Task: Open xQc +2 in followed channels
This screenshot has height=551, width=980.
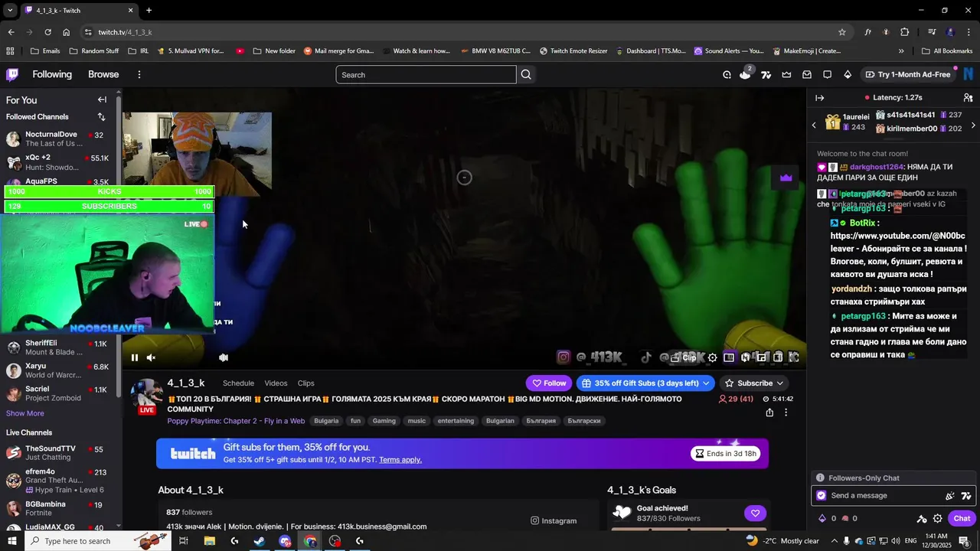Action: click(x=60, y=162)
